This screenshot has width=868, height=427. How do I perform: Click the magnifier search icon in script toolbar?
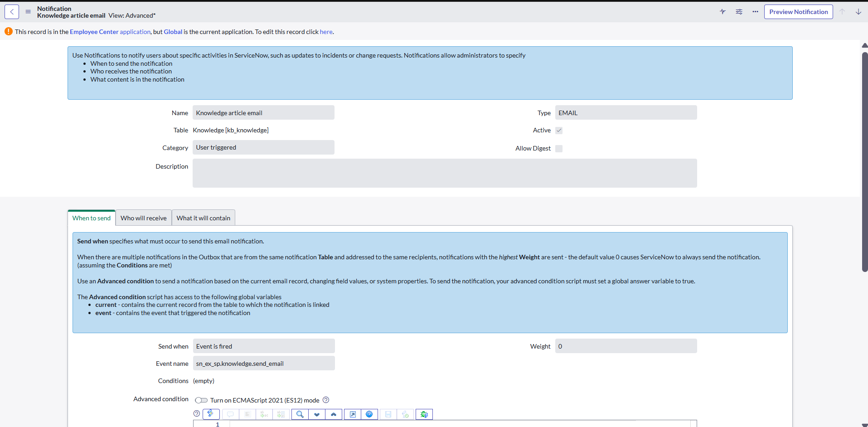click(x=300, y=414)
